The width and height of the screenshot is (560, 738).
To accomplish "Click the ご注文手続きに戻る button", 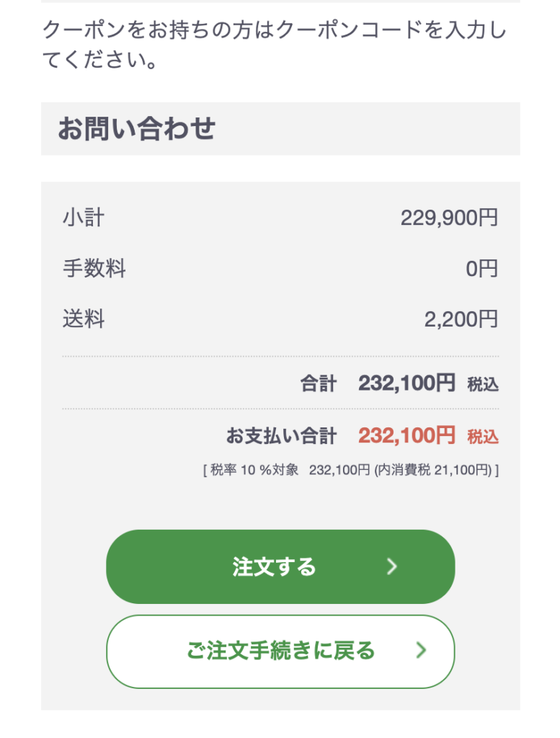I will click(x=280, y=652).
